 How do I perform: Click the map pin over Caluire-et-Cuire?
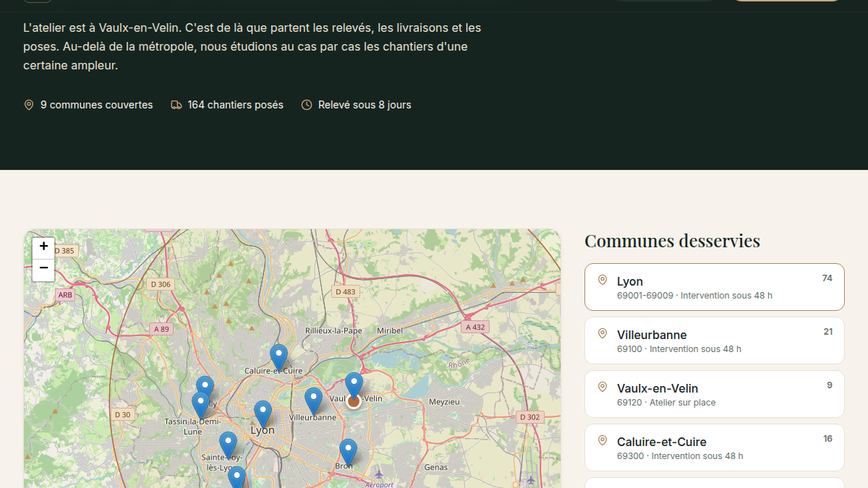(278, 358)
